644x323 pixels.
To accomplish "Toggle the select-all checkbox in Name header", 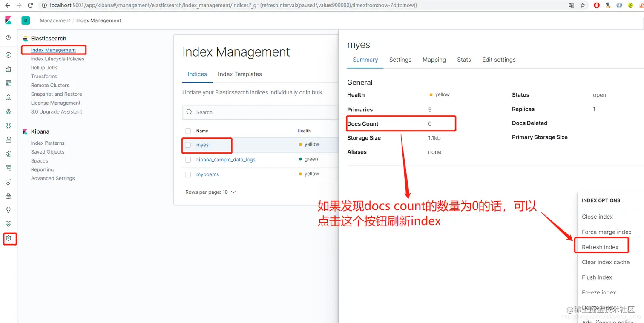I will [x=188, y=131].
